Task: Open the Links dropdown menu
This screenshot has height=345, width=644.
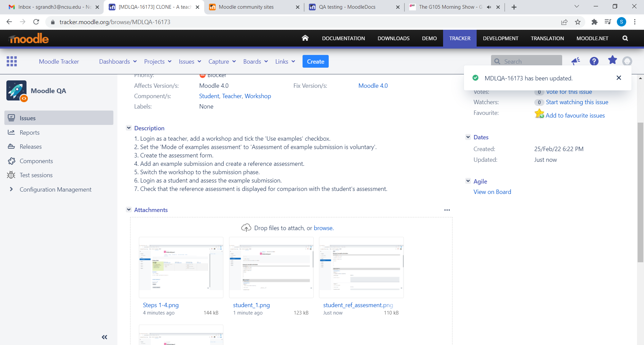Action: (285, 62)
